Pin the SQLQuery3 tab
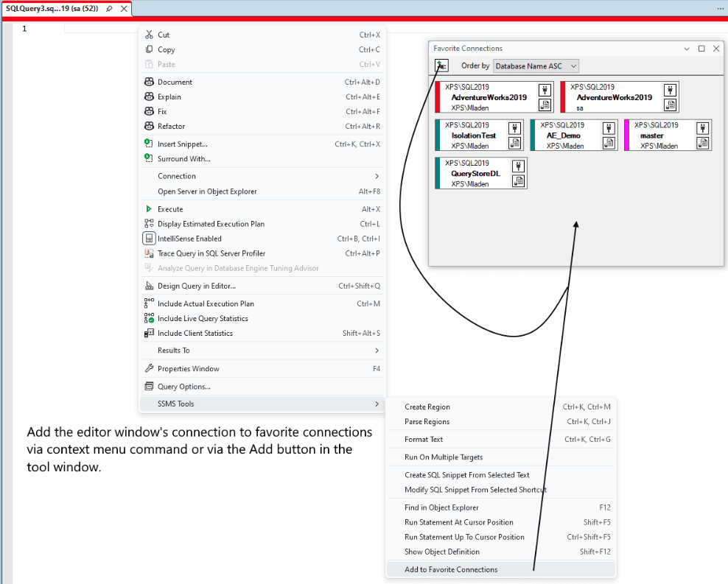 [110, 9]
